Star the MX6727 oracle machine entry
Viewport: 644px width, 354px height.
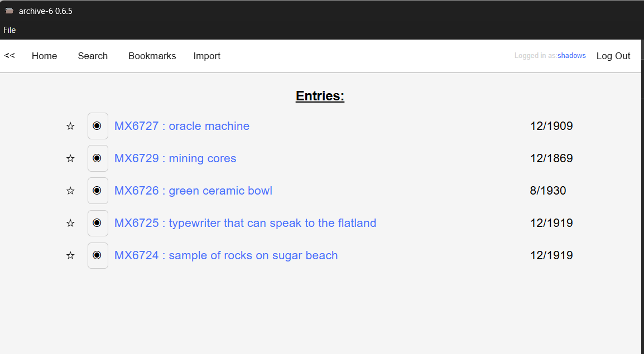click(x=70, y=127)
